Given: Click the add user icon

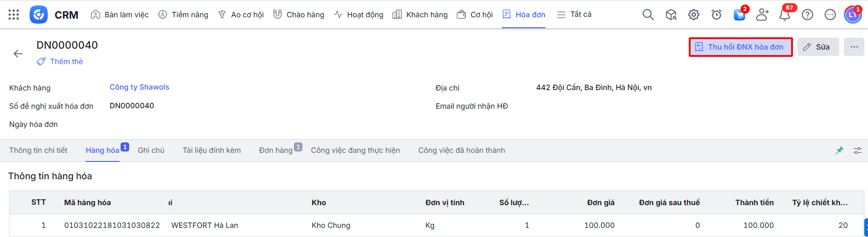Looking at the screenshot, I should pyautogui.click(x=762, y=15).
